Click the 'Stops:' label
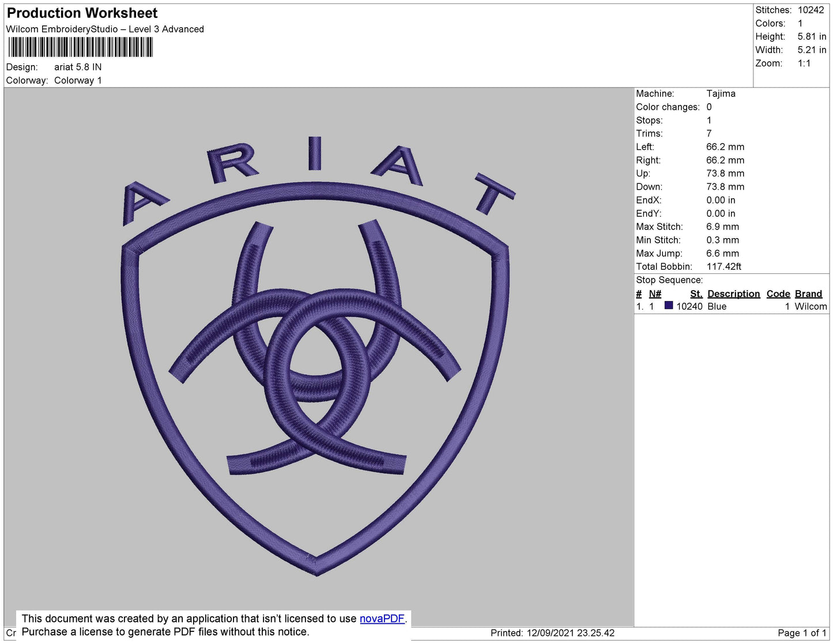Screen dimensions: 833x644 pyautogui.click(x=649, y=120)
